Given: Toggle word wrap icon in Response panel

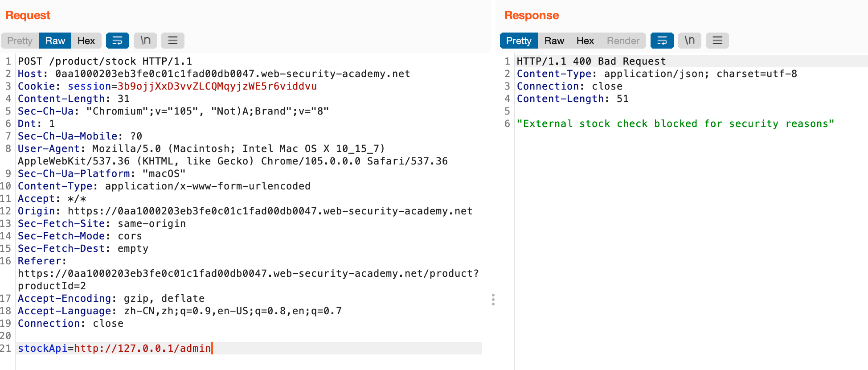Looking at the screenshot, I should tap(662, 41).
